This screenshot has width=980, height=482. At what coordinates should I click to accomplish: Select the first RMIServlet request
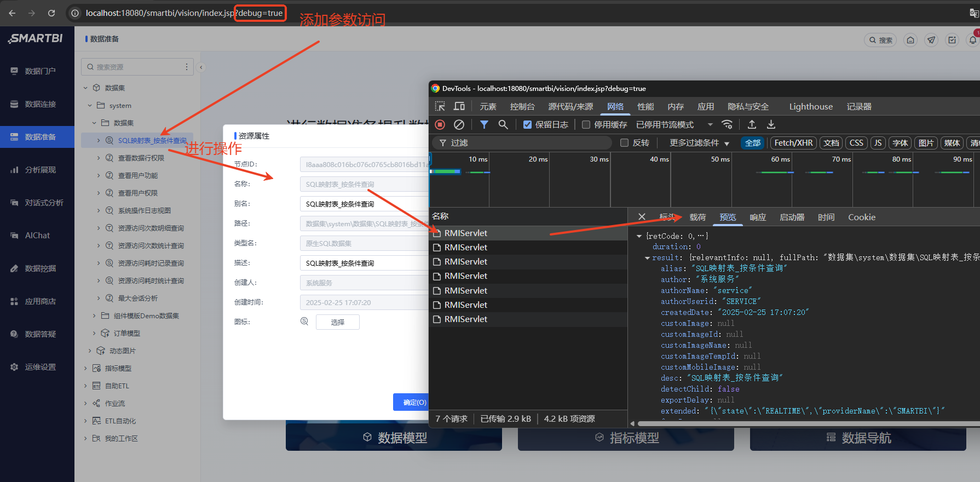(528, 233)
